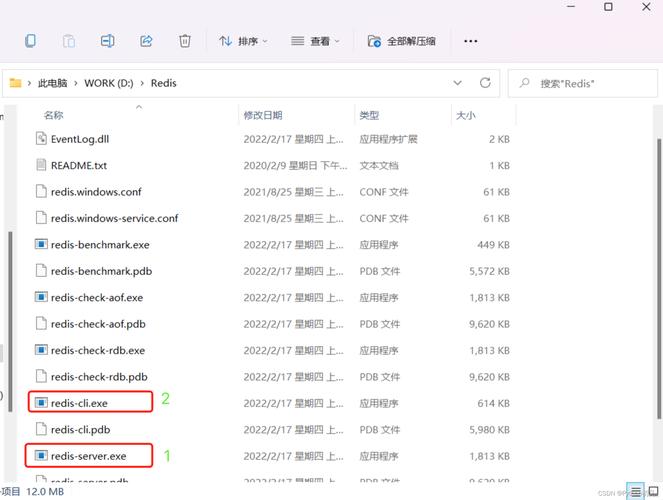Select the redis-check-rdb.exe application icon

41,350
